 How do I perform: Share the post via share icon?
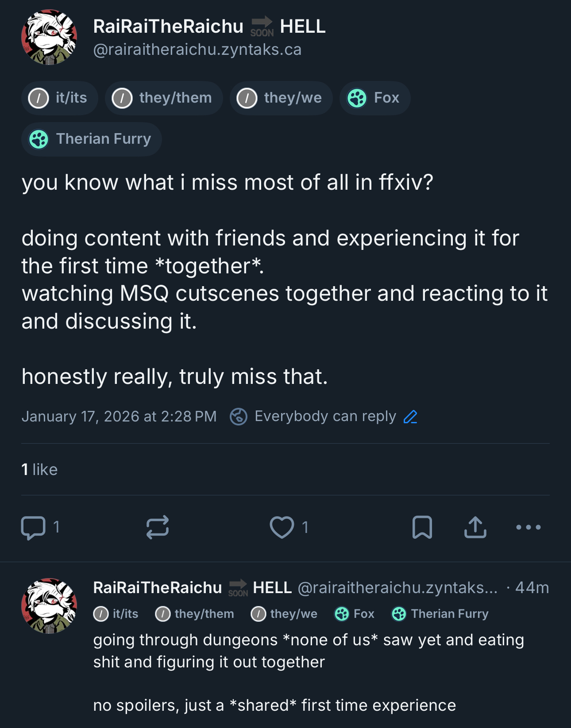475,527
